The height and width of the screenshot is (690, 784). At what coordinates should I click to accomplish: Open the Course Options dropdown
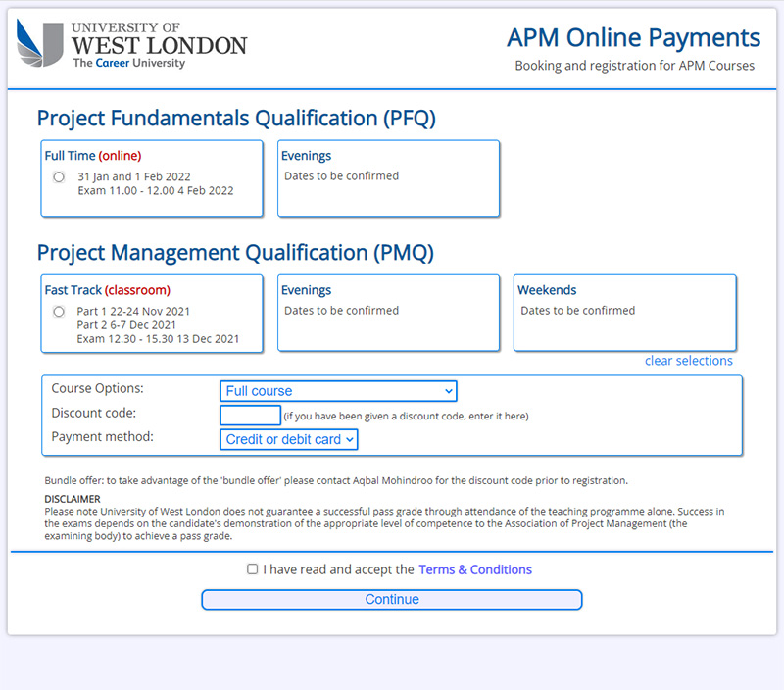(338, 391)
